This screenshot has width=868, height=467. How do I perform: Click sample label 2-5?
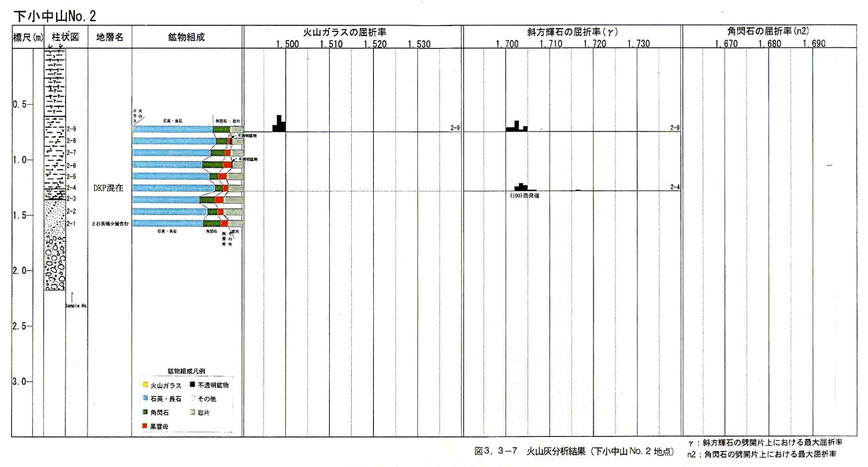click(x=71, y=176)
